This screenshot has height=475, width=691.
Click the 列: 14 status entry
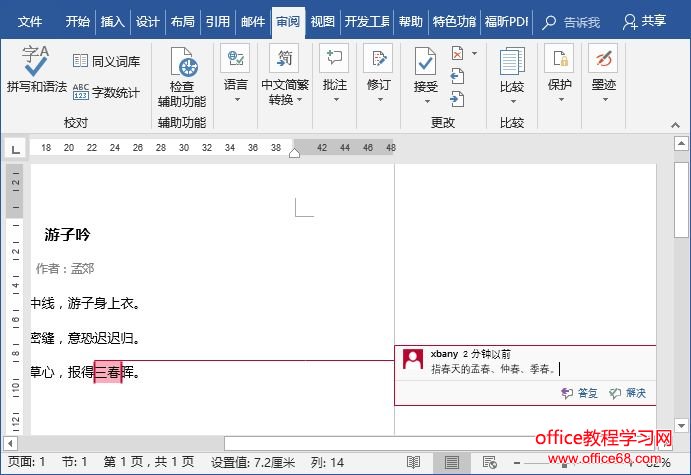pyautogui.click(x=327, y=462)
